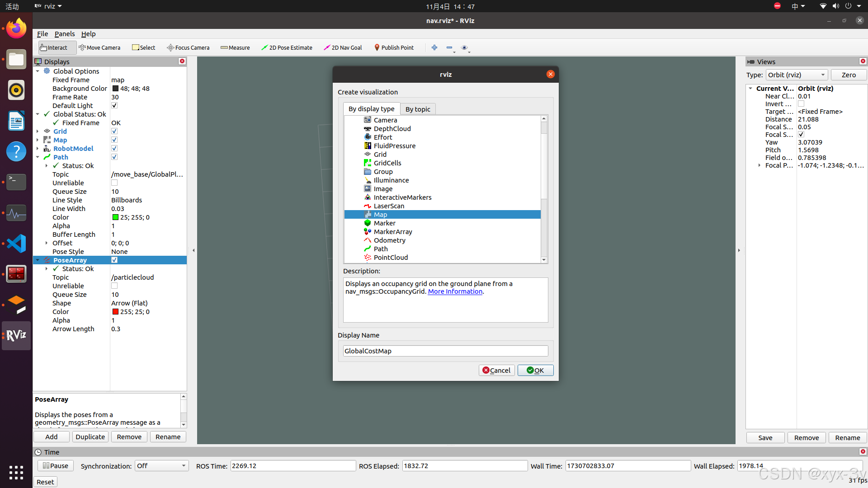Open the Synchronization dropdown
The image size is (868, 488).
point(161,466)
